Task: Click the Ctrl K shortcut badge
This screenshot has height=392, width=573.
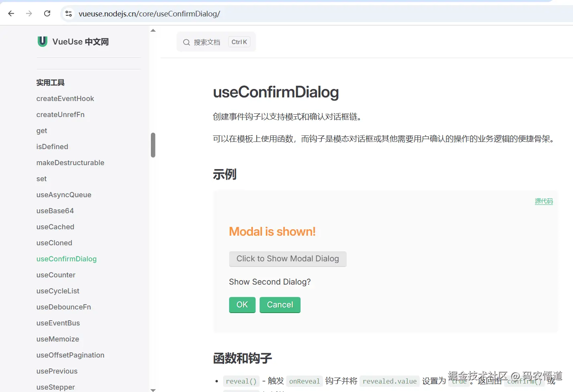Action: point(239,42)
